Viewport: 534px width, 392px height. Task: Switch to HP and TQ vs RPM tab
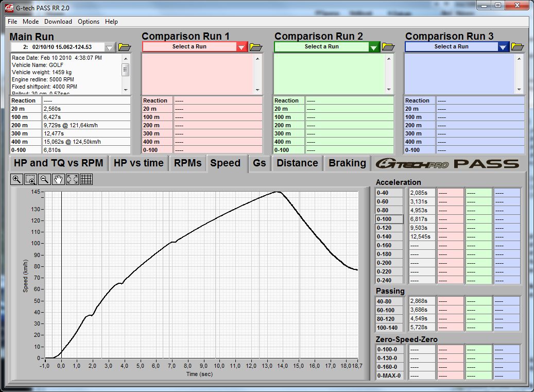59,163
